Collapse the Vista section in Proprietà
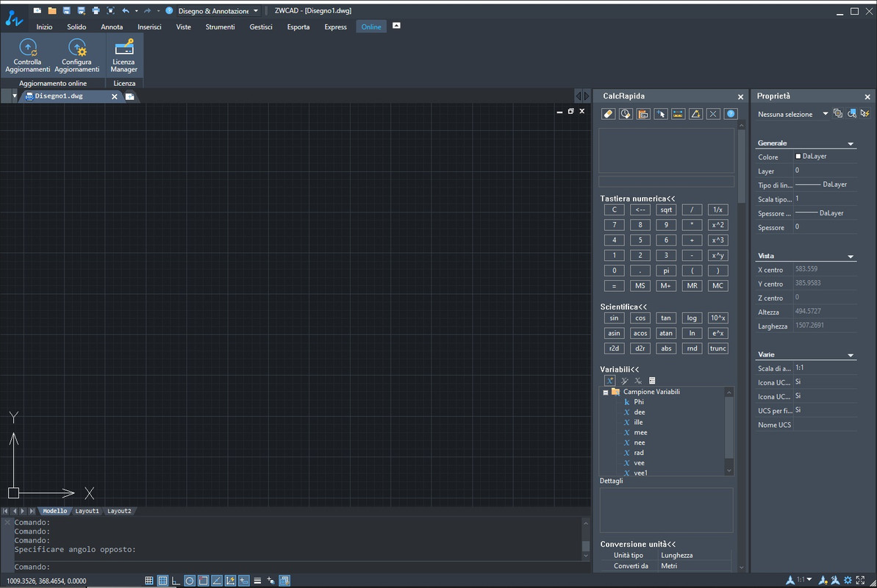Image resolution: width=877 pixels, height=588 pixels. coord(851,257)
